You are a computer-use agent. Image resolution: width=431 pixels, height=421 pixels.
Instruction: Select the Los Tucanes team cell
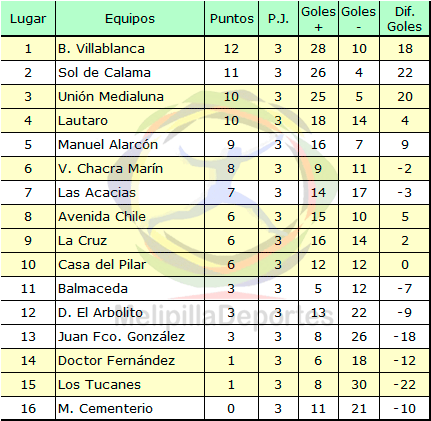130,385
